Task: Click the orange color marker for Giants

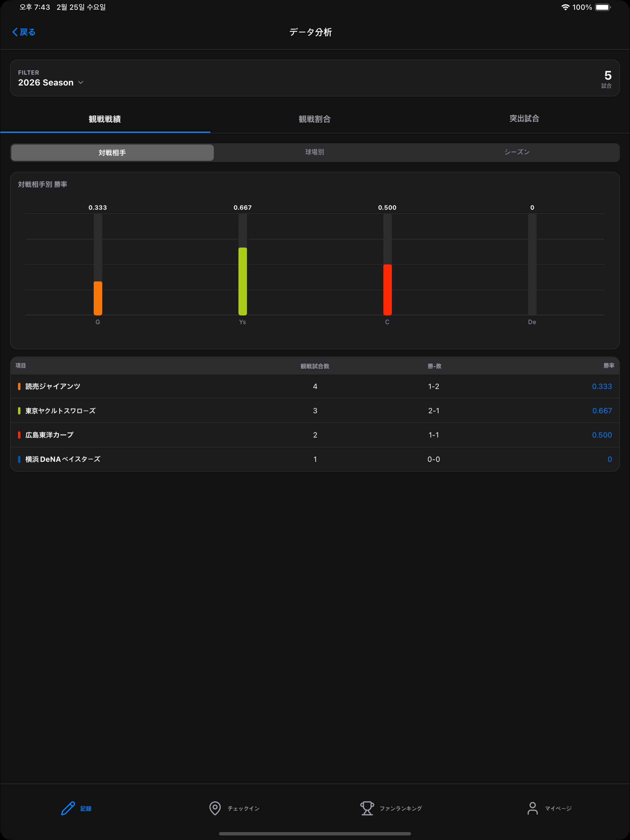Action: click(x=19, y=386)
